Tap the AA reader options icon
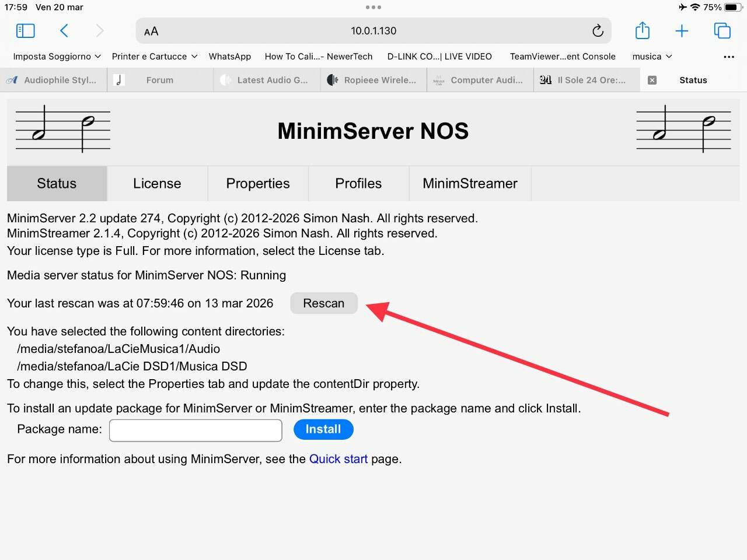Viewport: 747px width, 560px height. point(151,32)
